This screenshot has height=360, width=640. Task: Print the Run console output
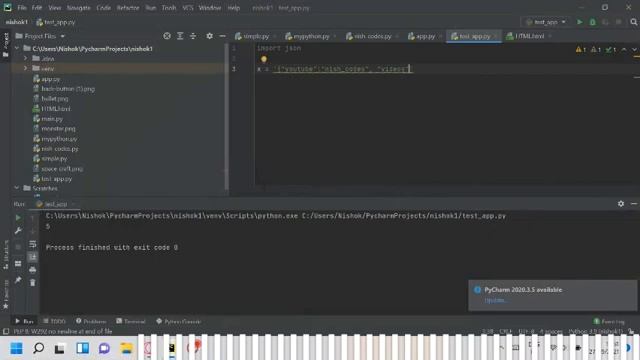(x=33, y=270)
